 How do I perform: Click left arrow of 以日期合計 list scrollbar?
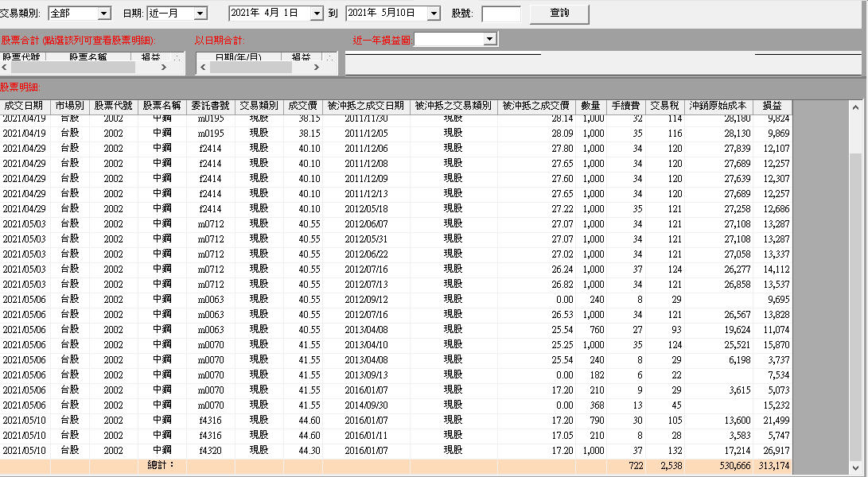click(203, 67)
